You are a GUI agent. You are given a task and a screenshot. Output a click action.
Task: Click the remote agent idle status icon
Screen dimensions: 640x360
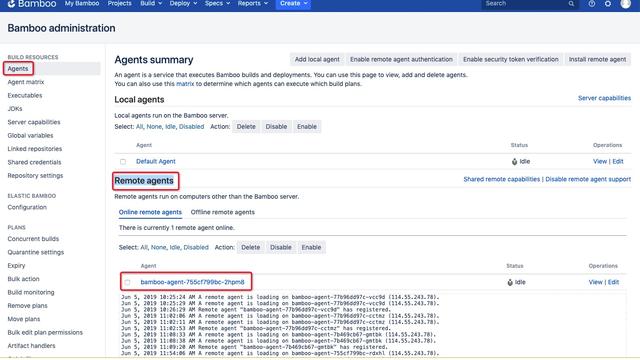point(510,282)
